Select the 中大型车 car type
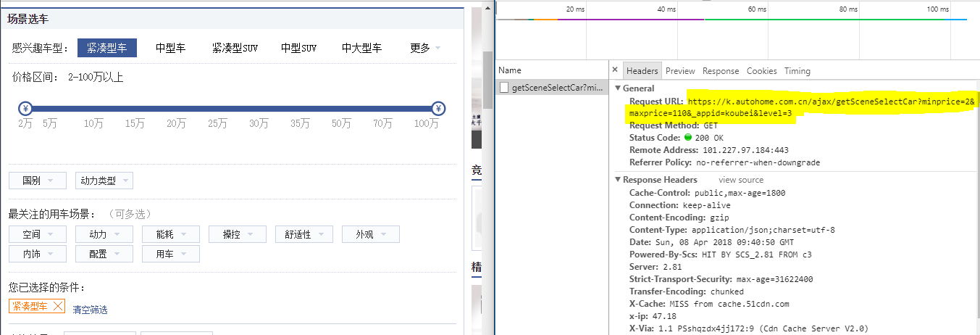This screenshot has height=335, width=980. tap(362, 49)
